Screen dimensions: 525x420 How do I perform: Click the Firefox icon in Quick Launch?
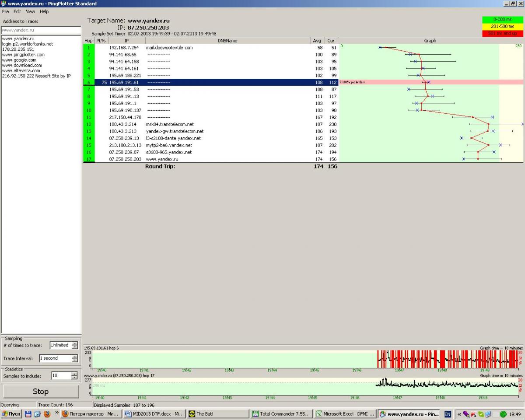[46, 414]
